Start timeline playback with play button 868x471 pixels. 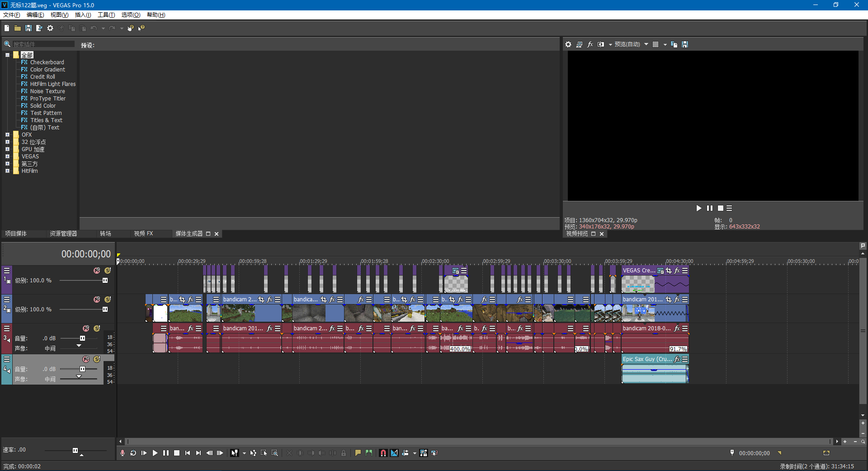click(155, 453)
